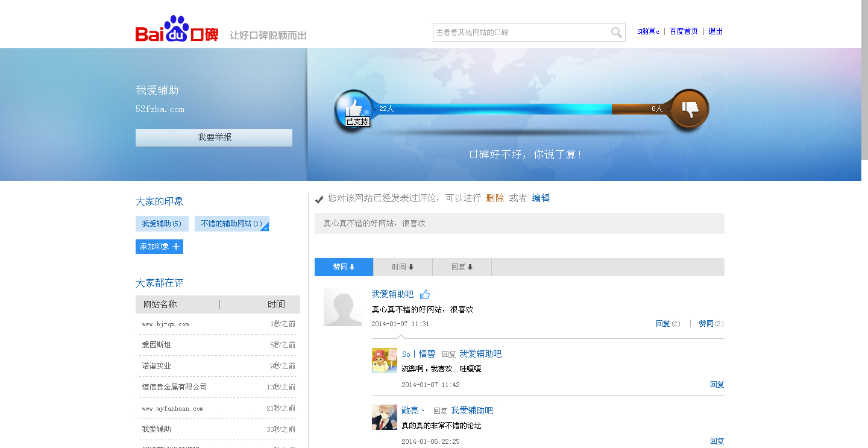Click the 我要举报 report button
The image size is (868, 448).
[214, 137]
